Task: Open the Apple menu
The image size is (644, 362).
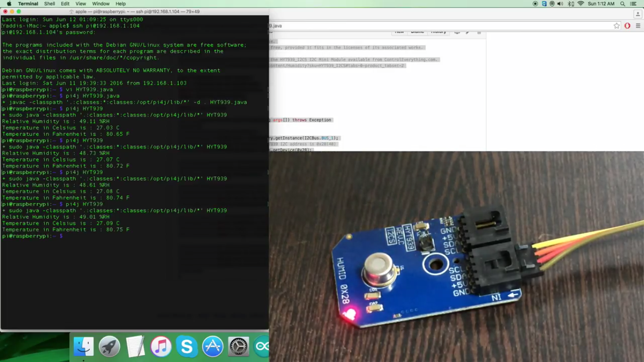Action: click(x=9, y=4)
